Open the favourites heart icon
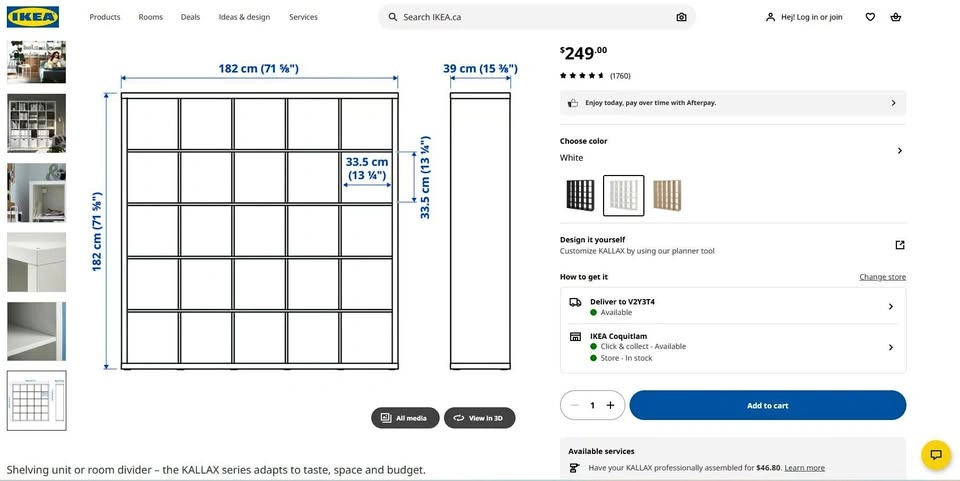The image size is (960, 481). pos(870,17)
